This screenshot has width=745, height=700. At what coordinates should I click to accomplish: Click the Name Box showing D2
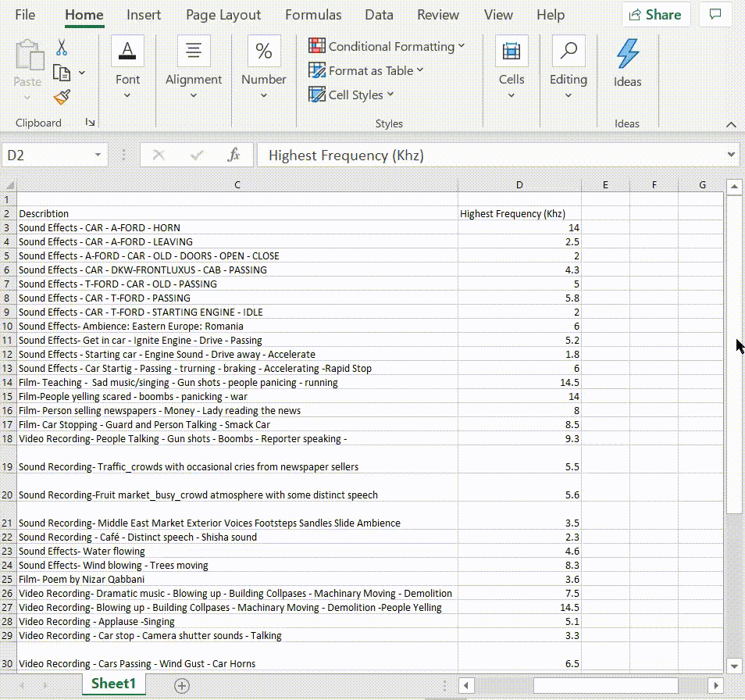pyautogui.click(x=48, y=155)
